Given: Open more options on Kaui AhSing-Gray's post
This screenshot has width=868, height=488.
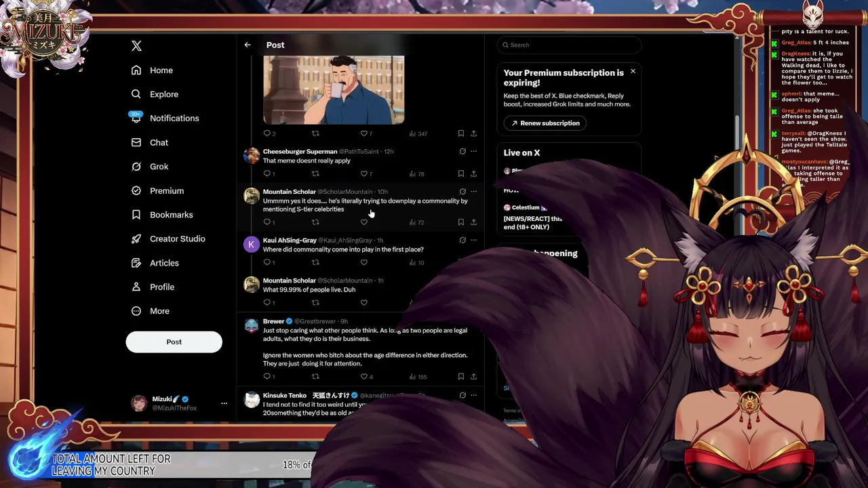Looking at the screenshot, I should (x=473, y=240).
